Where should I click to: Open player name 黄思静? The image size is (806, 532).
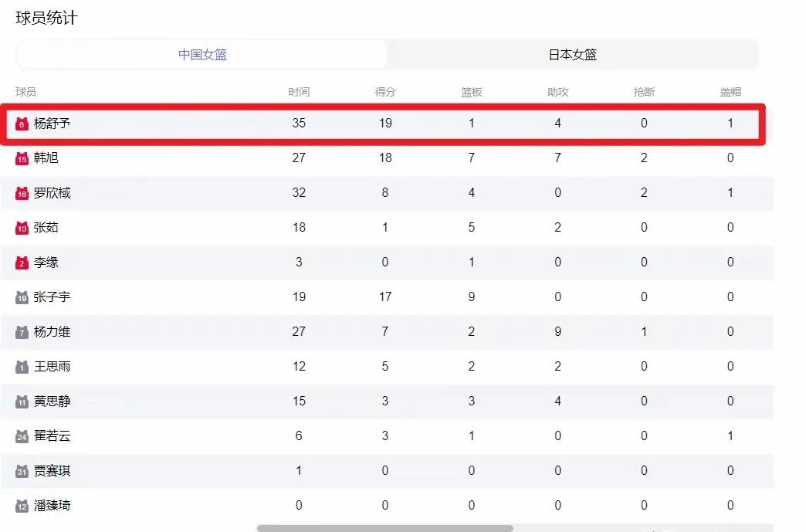pos(52,402)
